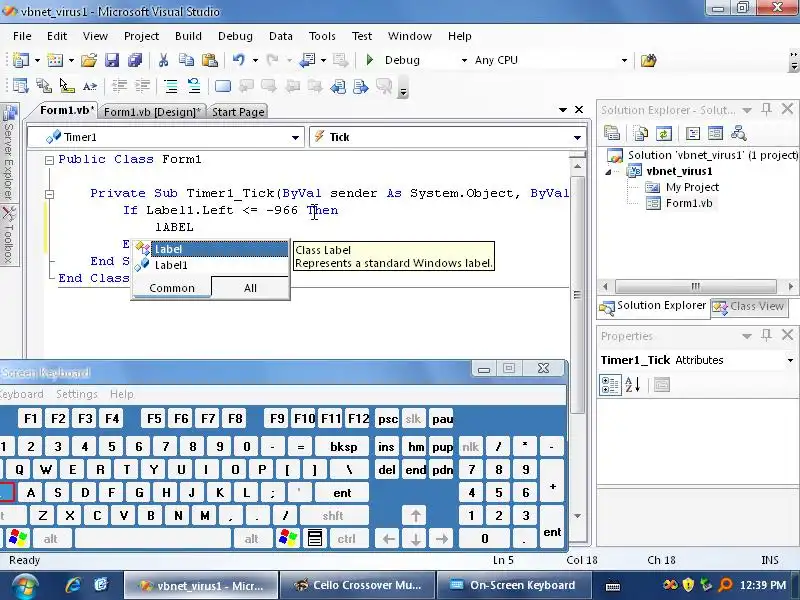Select Form1.vb in Solution Explorer
800x600 pixels.
[688, 204]
